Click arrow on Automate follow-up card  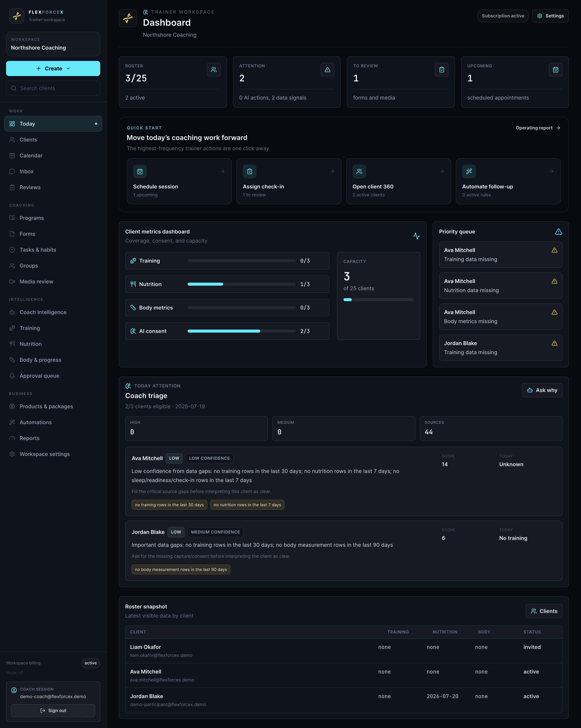pyautogui.click(x=551, y=172)
